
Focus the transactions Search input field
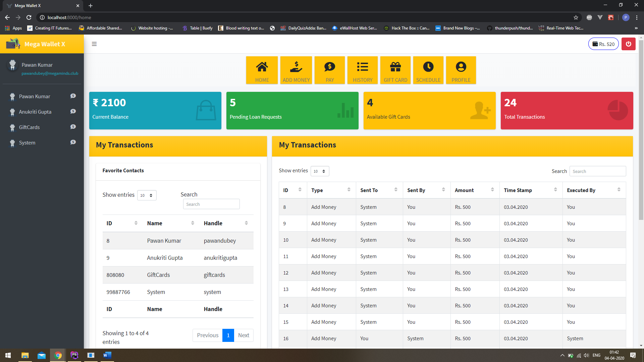click(597, 171)
